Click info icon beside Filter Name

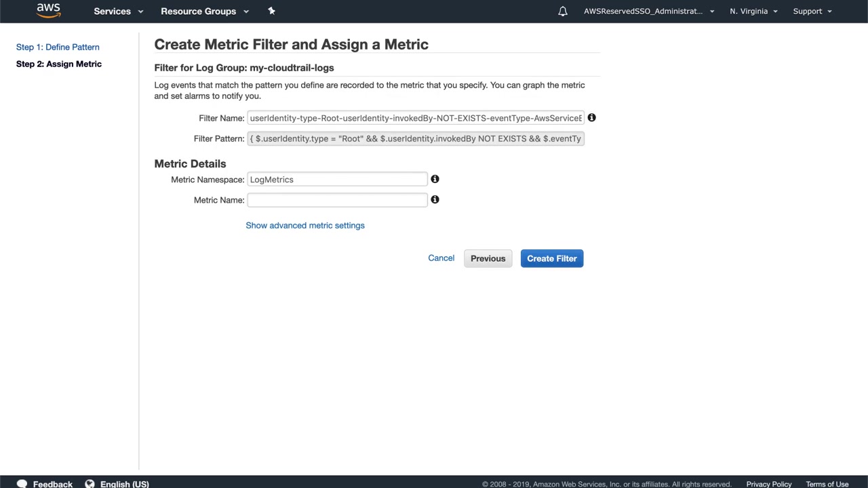tap(591, 118)
